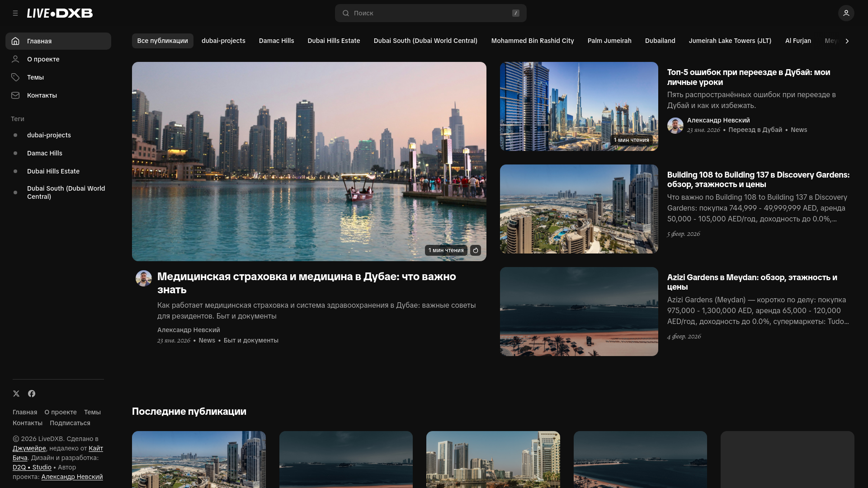Click footer link Главная
This screenshot has height=488, width=868.
tap(25, 412)
